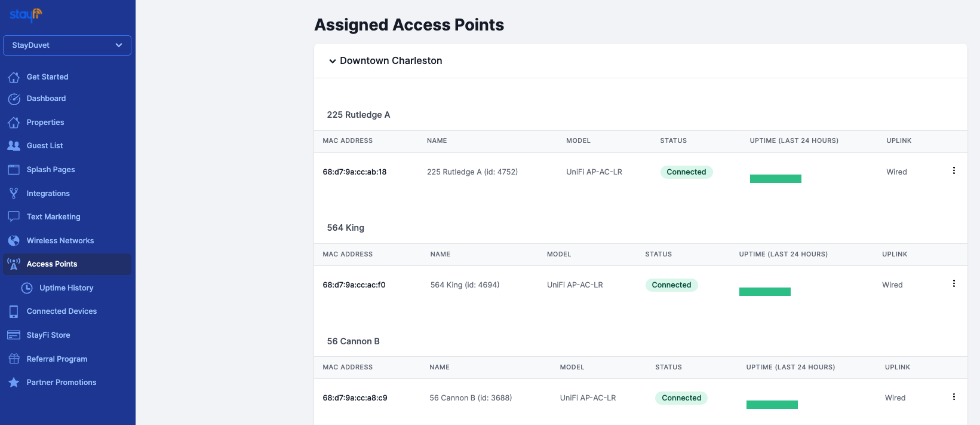Collapse the Downtown Charleston section
Viewport: 980px width, 425px height.
(333, 61)
